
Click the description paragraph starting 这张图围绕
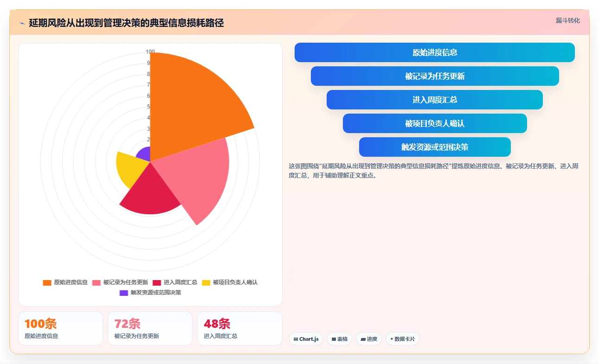pyautogui.click(x=433, y=171)
